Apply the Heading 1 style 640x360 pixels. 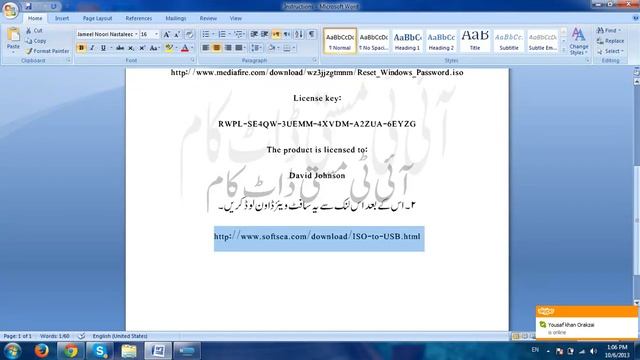point(407,41)
